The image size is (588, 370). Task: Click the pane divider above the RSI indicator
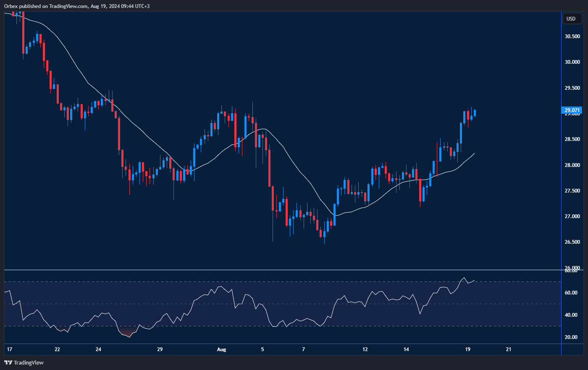(x=281, y=270)
